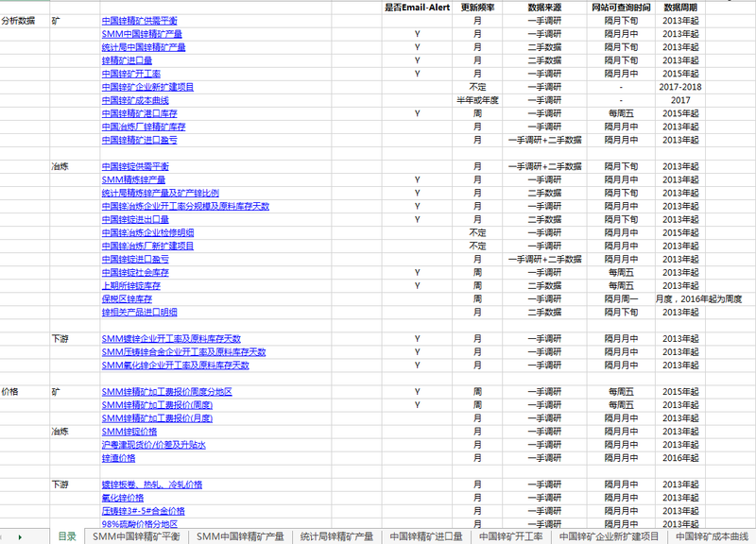Viewport: 756px width, 544px height.
Task: Select the 分析数据 category cell
Action: (25, 21)
